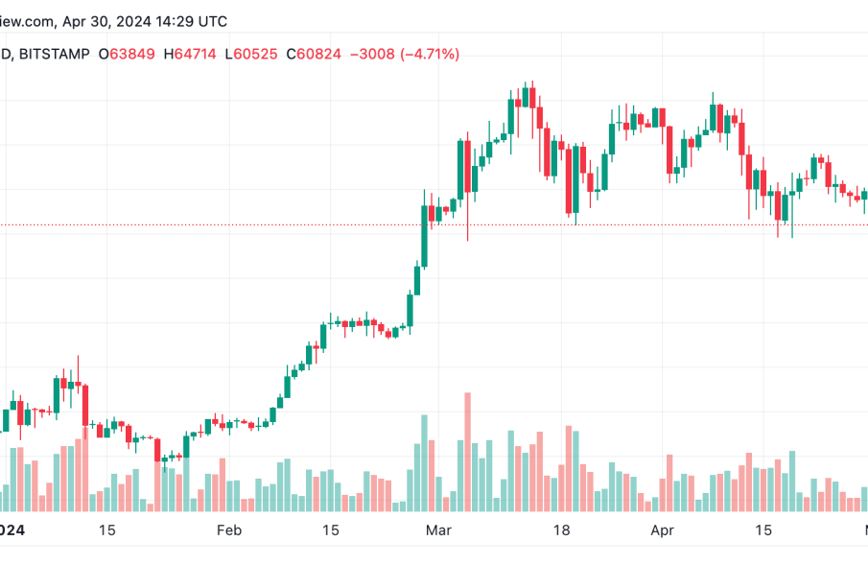Click the open price value O63849
The image size is (868, 588).
(127, 55)
